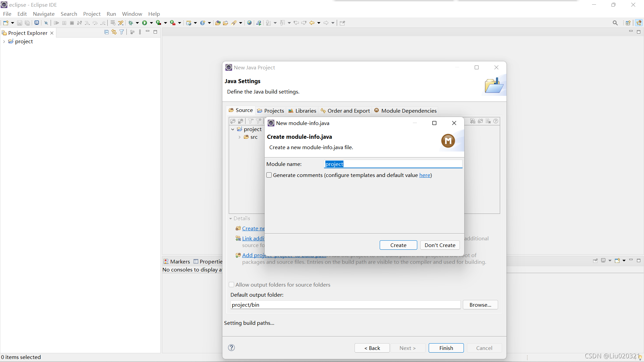Click the help question mark in wizard
Screen dimensions: 644x362
pyautogui.click(x=231, y=348)
